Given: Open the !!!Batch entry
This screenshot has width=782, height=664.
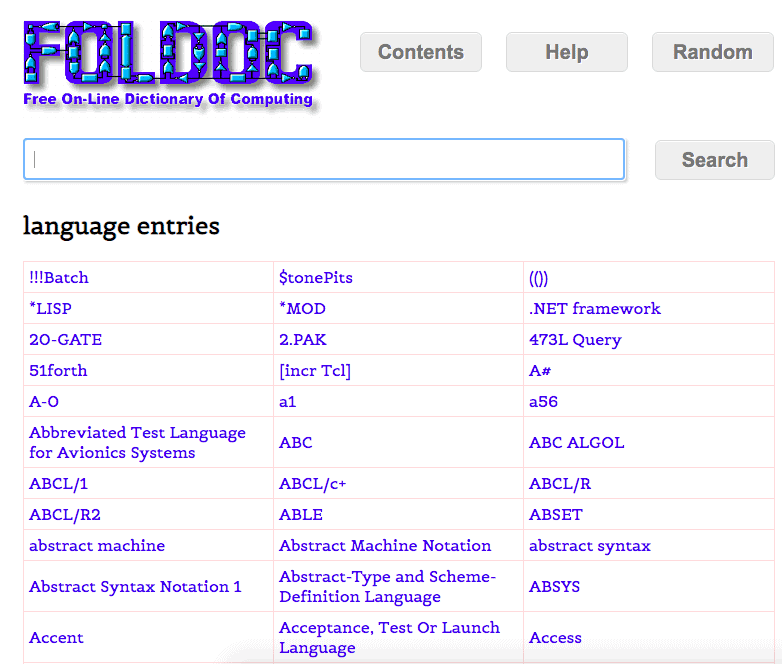Looking at the screenshot, I should [x=59, y=277].
